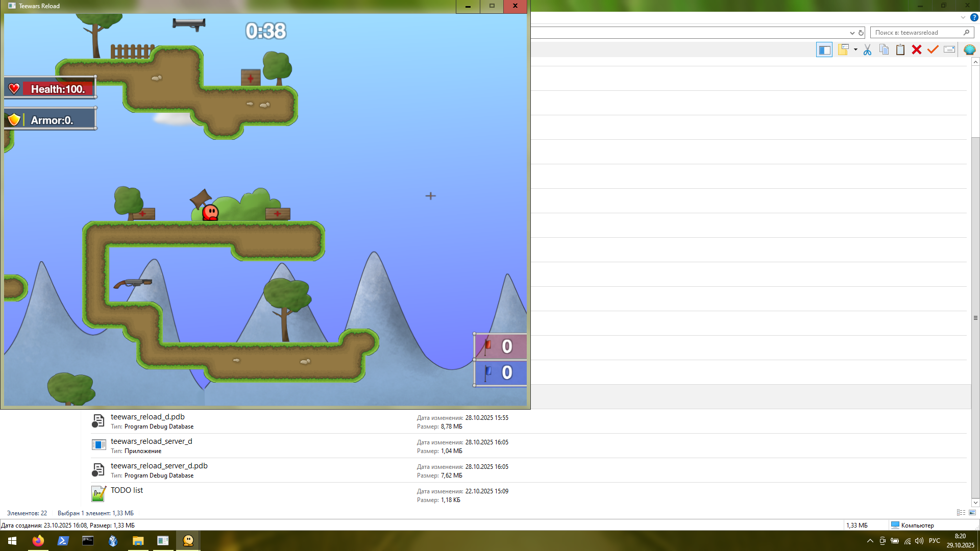Image resolution: width=980 pixels, height=551 pixels.
Task: Expand the ribbon with the chevron
Action: 963,17
